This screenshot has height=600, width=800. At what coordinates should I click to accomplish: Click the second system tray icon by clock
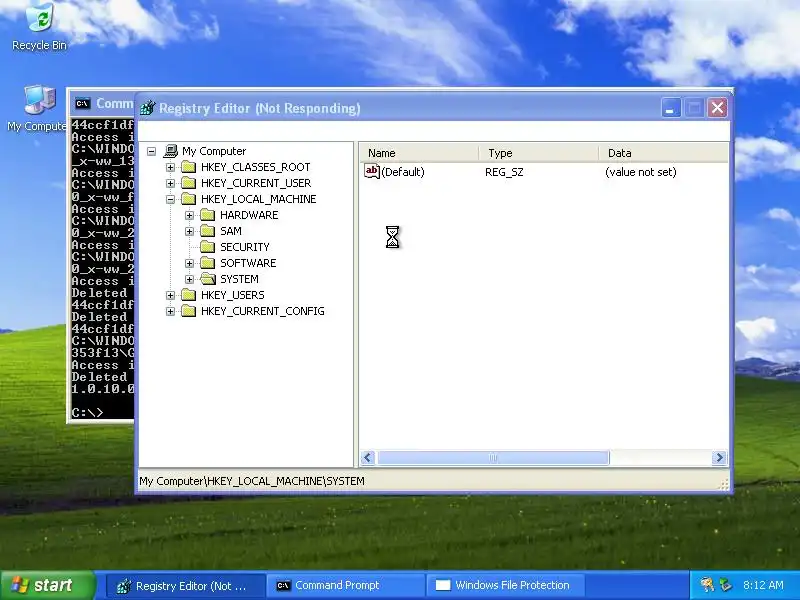coord(726,585)
